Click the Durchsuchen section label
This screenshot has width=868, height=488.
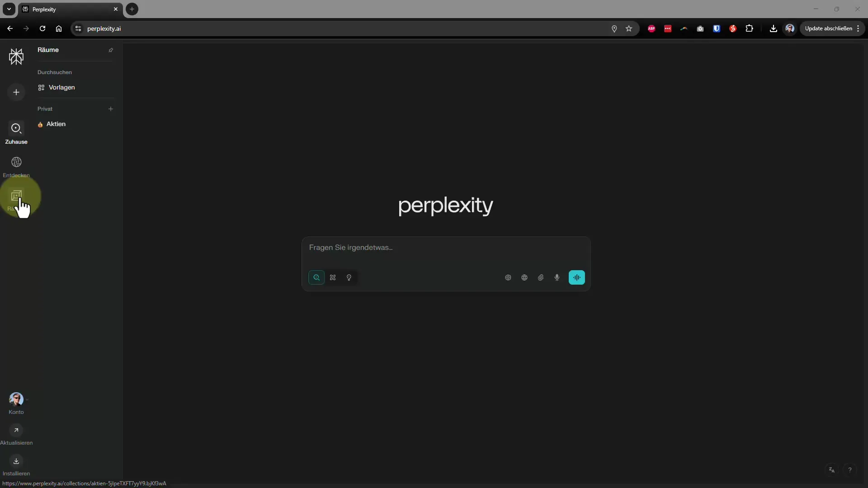click(x=55, y=72)
